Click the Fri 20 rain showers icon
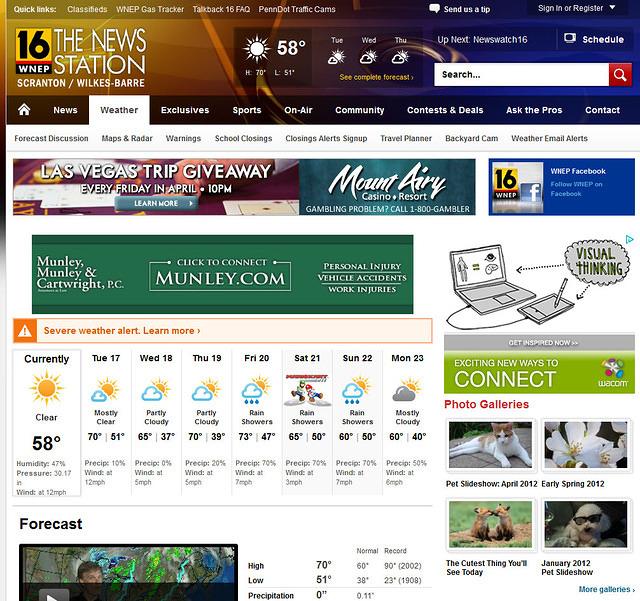640x601 pixels. [256, 390]
